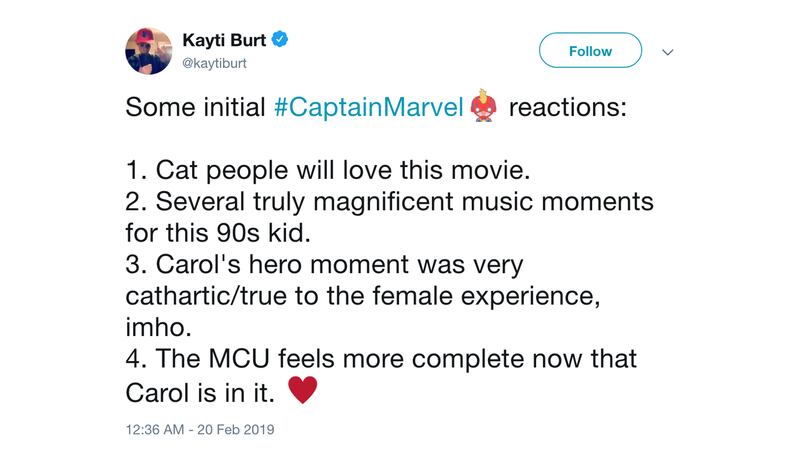Click the "MCU feels more complete" line
Viewport: 800px width, 450px height.
[381, 359]
